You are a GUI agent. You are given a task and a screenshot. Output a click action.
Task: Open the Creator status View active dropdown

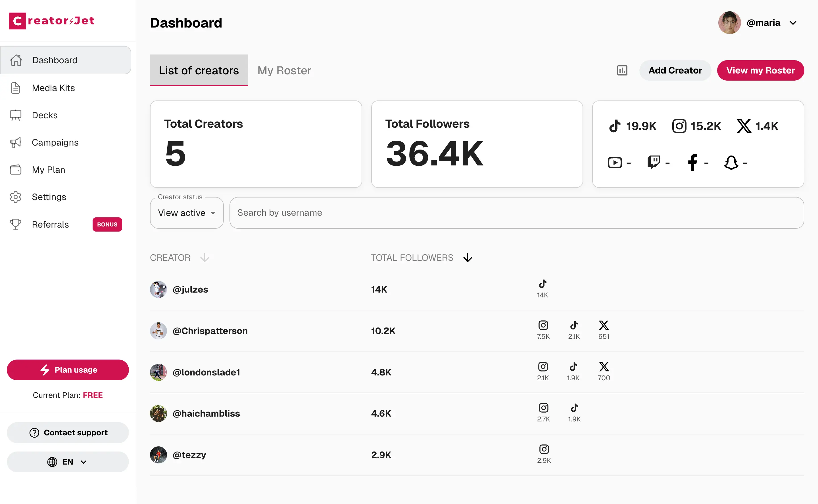[x=187, y=213]
